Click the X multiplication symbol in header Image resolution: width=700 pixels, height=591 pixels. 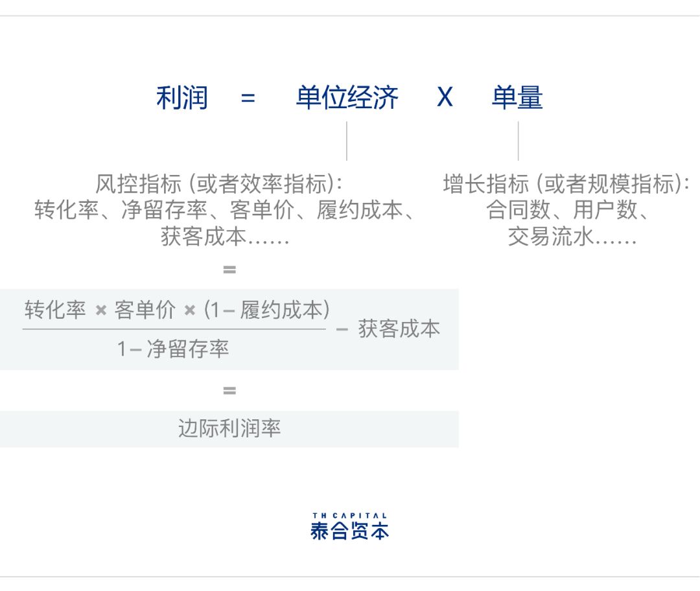[445, 97]
